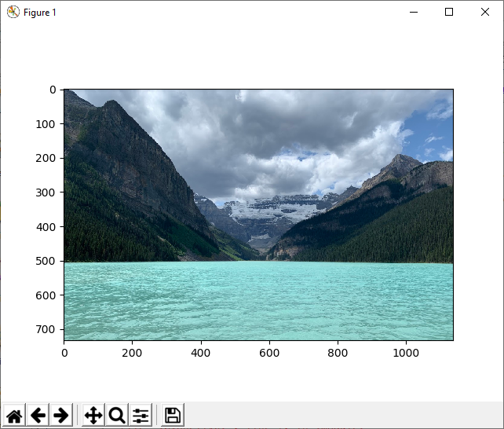Maximize the Figure 1 window
The width and height of the screenshot is (504, 429).
click(x=449, y=13)
